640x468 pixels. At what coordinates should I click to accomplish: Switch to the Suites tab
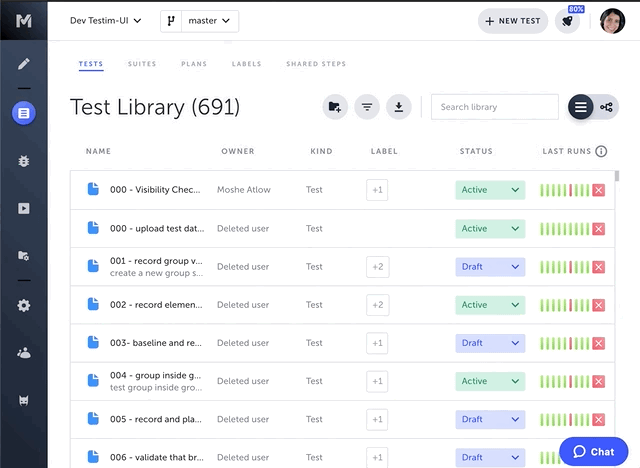coord(142,64)
